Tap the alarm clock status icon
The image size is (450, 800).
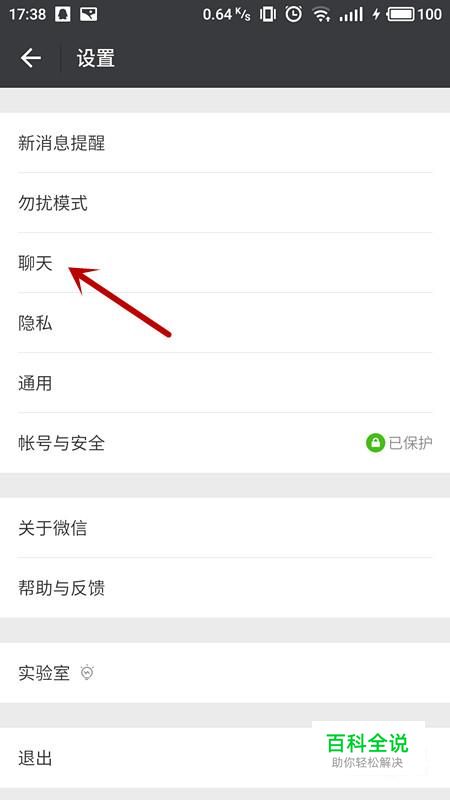[293, 14]
